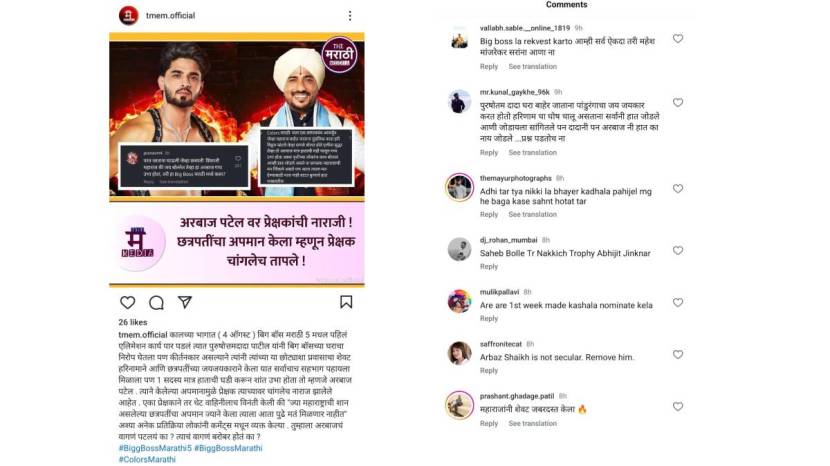The image size is (830, 466).
Task: Tap heart beside mulikpallavi comment
Action: pos(678,302)
